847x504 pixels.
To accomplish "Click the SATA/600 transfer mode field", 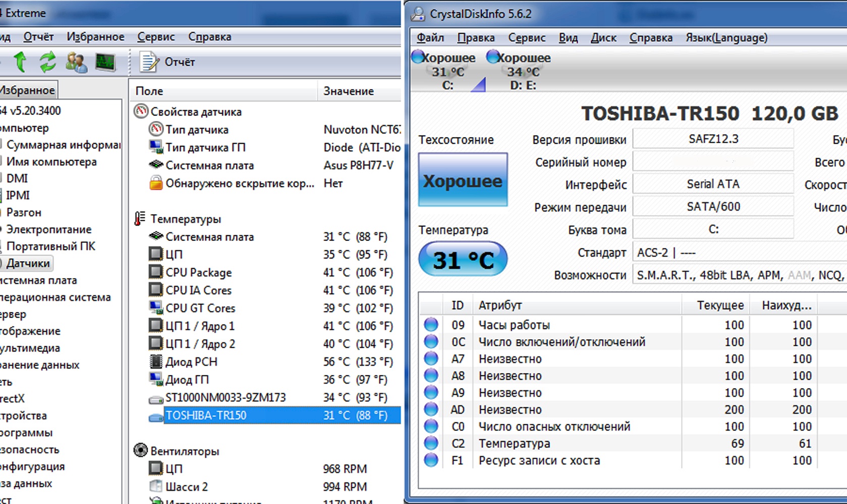I will [713, 207].
